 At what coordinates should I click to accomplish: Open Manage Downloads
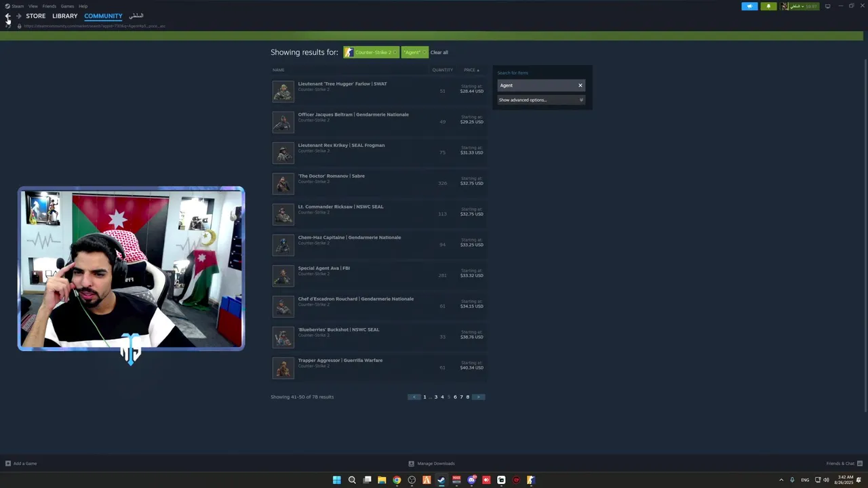pyautogui.click(x=431, y=464)
